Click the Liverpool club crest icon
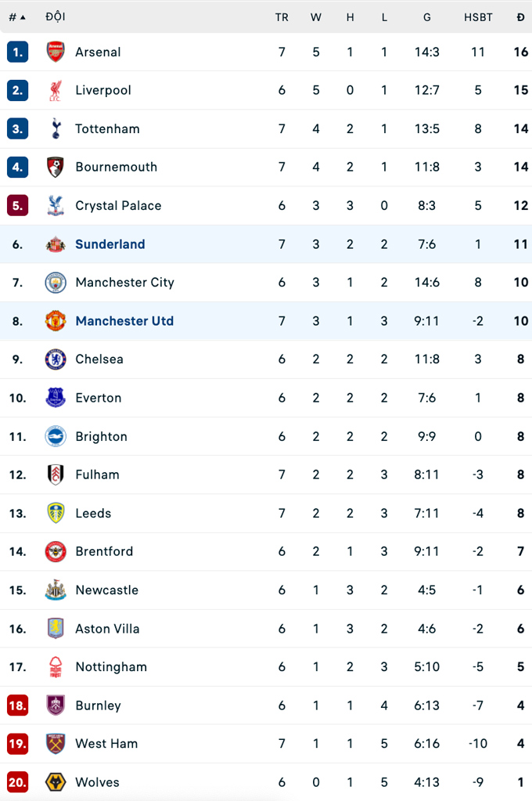 pos(56,91)
